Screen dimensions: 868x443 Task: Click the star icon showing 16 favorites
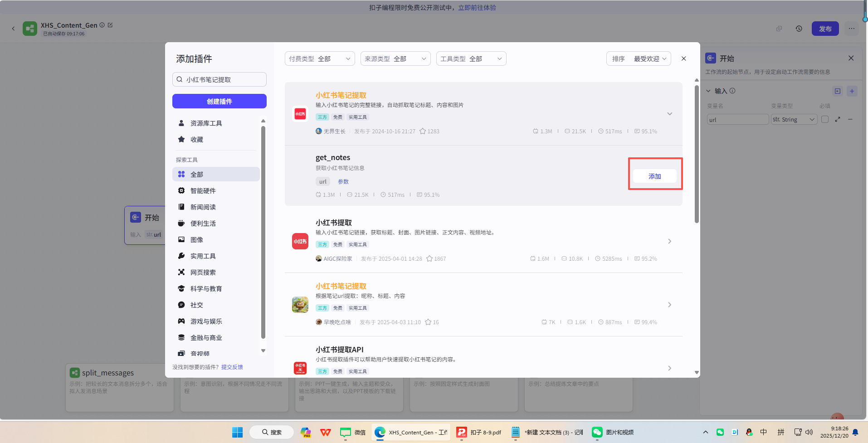coord(428,322)
